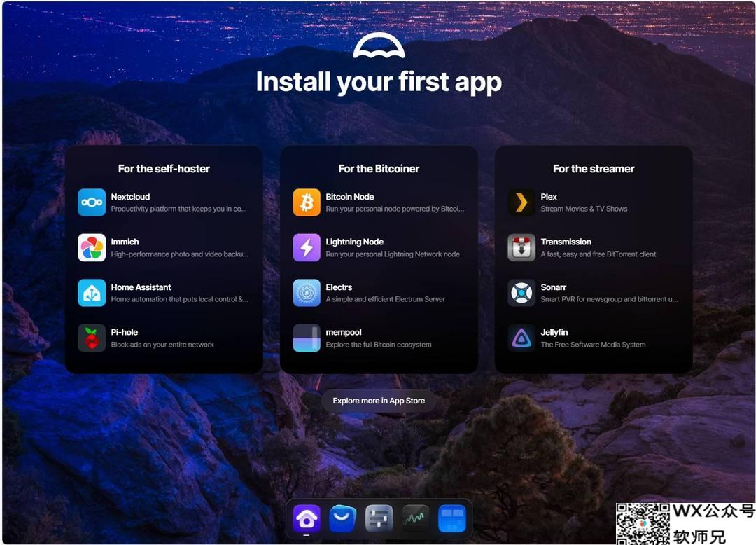
Task: Explore more in App Store
Action: [379, 401]
